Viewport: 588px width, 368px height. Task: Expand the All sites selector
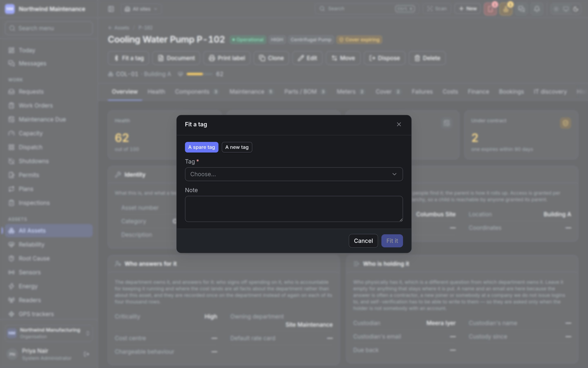pos(141,9)
